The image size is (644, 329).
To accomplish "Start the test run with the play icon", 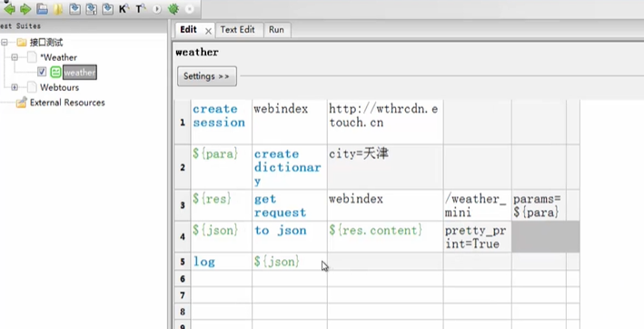I will point(157,8).
